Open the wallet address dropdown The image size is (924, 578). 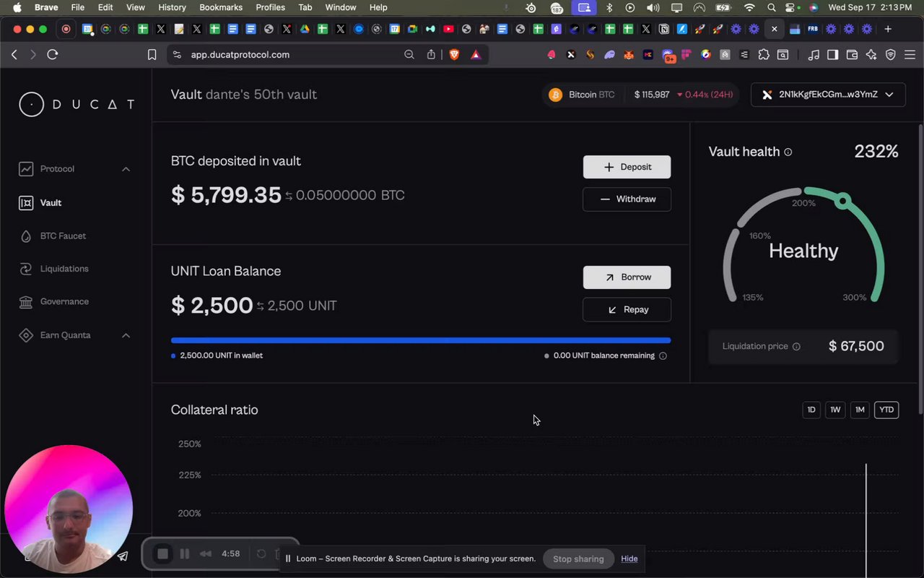(x=828, y=95)
